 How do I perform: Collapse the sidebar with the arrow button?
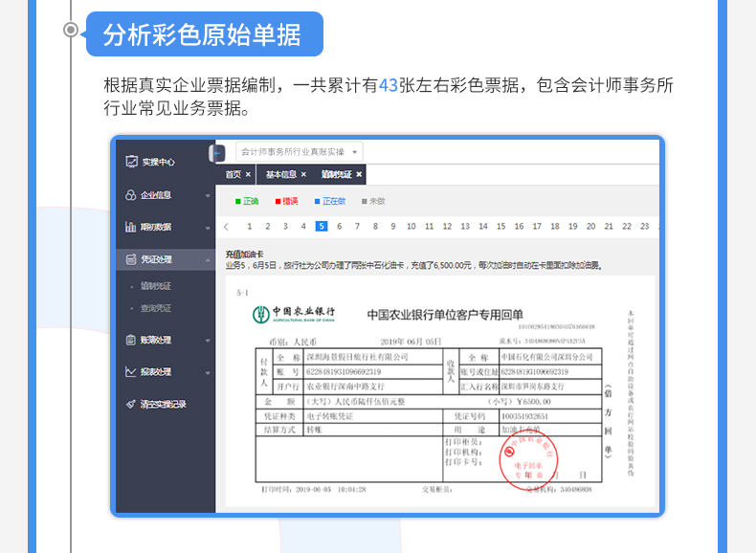pyautogui.click(x=217, y=152)
